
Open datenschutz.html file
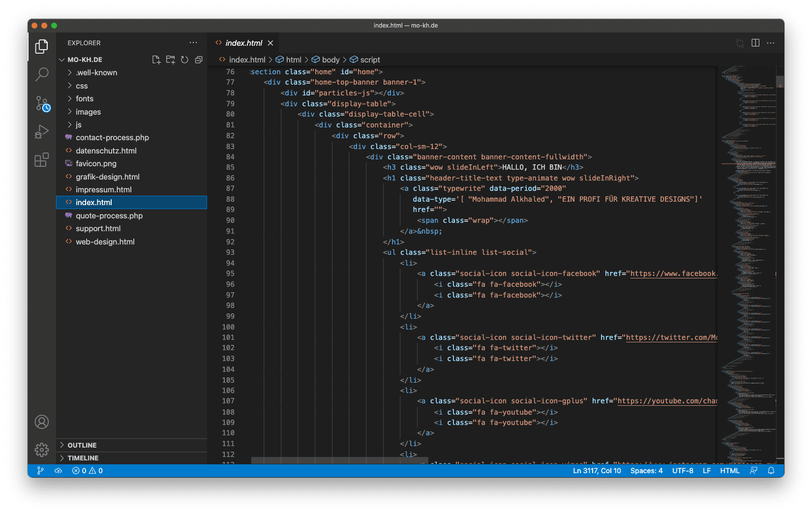click(x=131, y=151)
